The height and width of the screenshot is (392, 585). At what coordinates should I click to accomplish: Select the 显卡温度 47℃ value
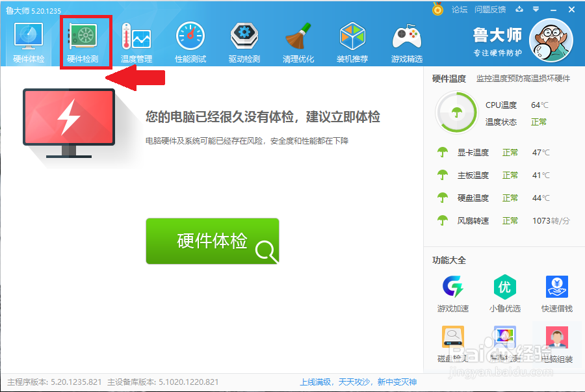541,153
